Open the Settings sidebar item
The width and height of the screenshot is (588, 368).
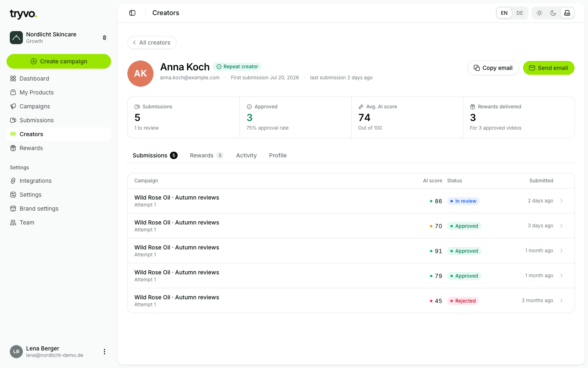coord(59,195)
